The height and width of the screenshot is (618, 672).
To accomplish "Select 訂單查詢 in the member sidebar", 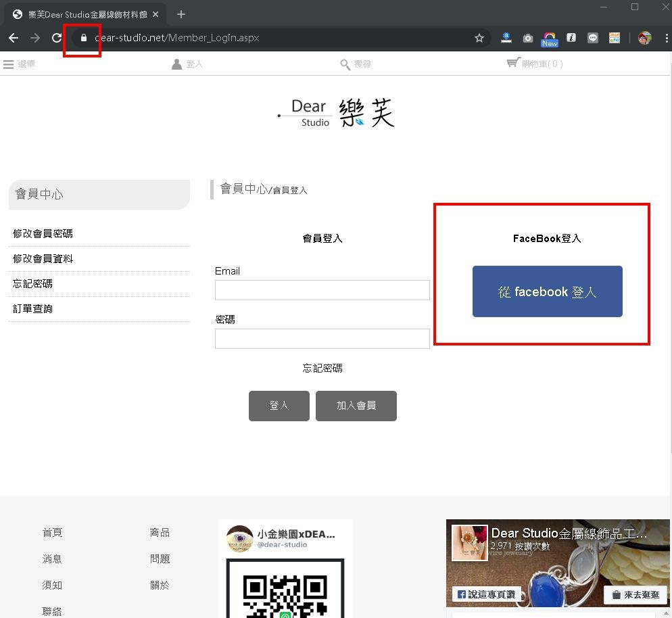I will [x=32, y=308].
